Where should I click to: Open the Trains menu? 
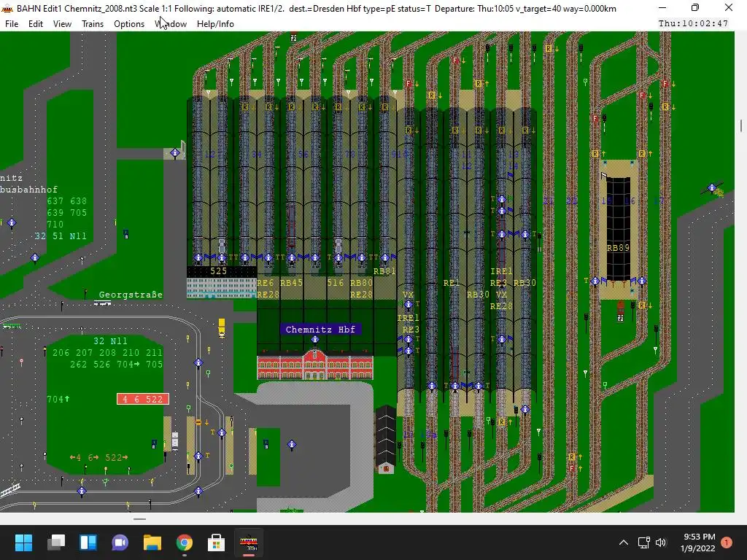(93, 24)
